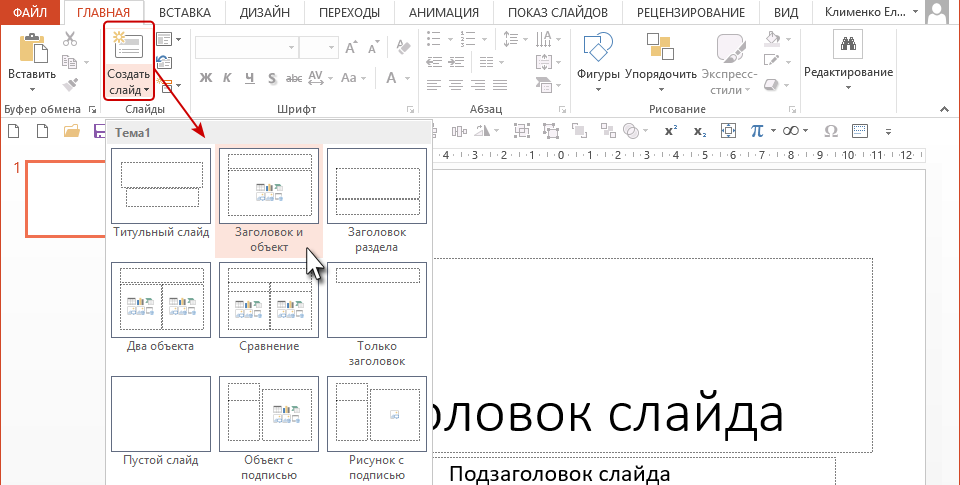This screenshot has width=960, height=485.
Task: Switch to the ПЕРЕХОДЫ tab
Action: point(349,12)
